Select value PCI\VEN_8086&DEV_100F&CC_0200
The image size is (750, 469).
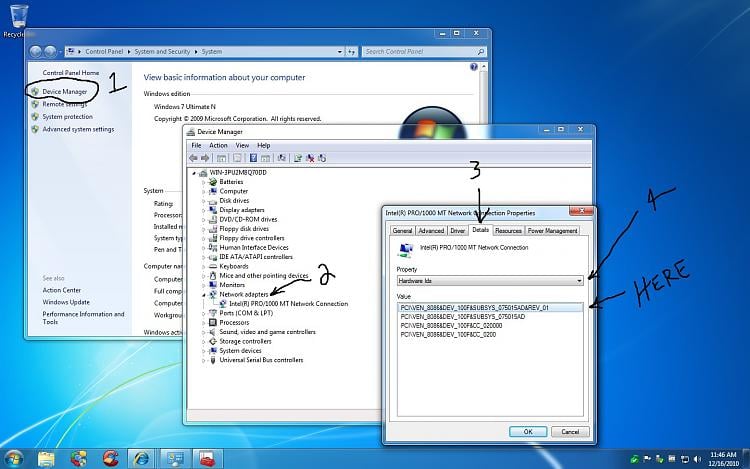[x=448, y=335]
